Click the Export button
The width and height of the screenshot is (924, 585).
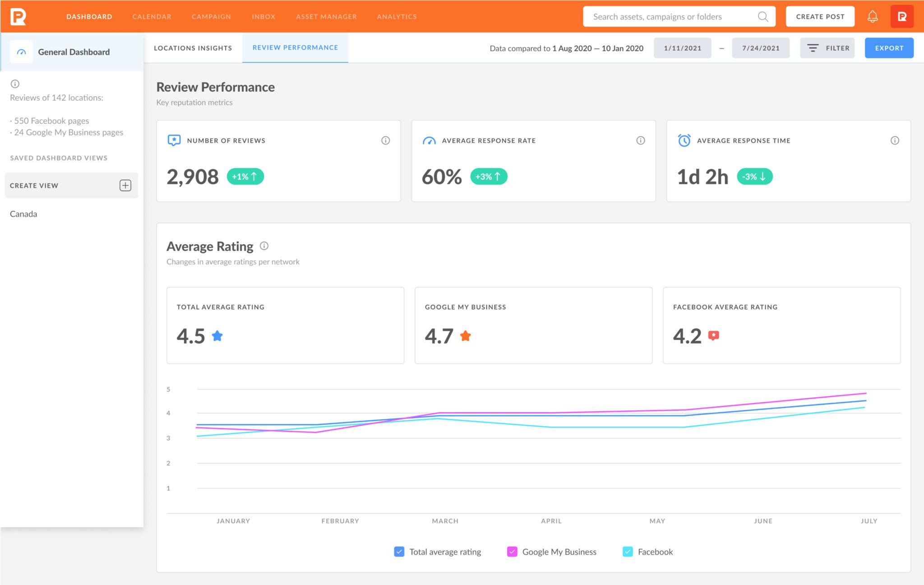click(889, 48)
